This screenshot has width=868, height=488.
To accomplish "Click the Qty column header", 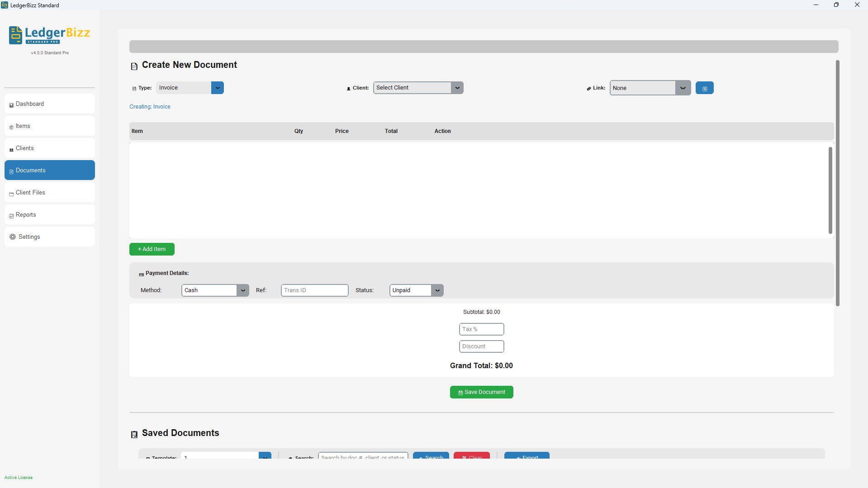I will click(x=299, y=131).
